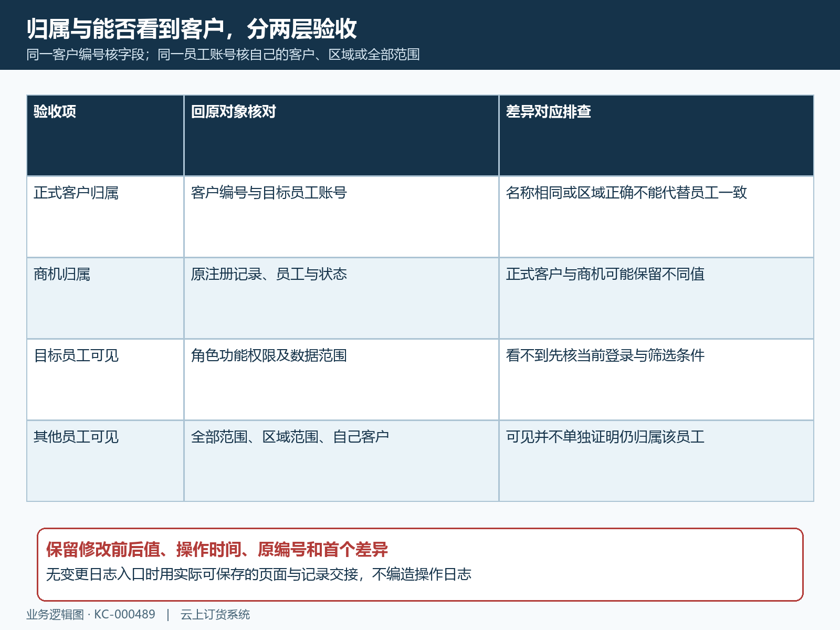Viewport: 840px width, 630px height.
Task: Click the footer text 业务逻辑图 · KC-000489
Action: pos(91,614)
